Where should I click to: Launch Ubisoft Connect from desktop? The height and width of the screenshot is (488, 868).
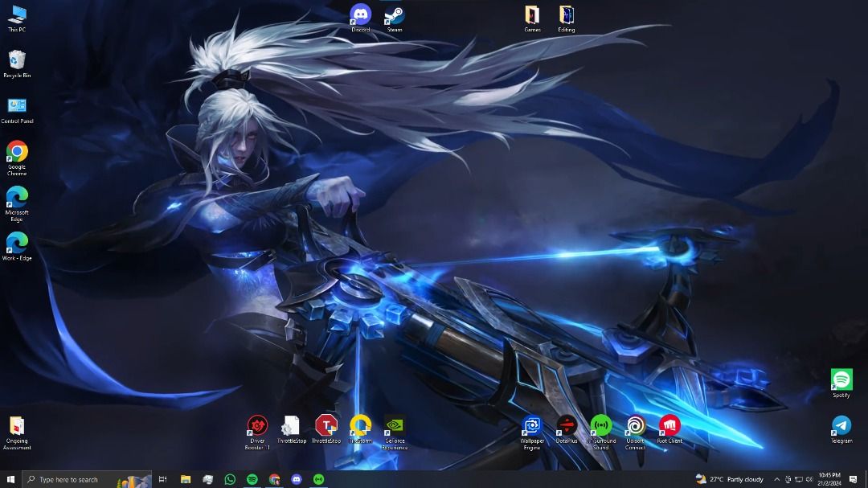tap(635, 432)
